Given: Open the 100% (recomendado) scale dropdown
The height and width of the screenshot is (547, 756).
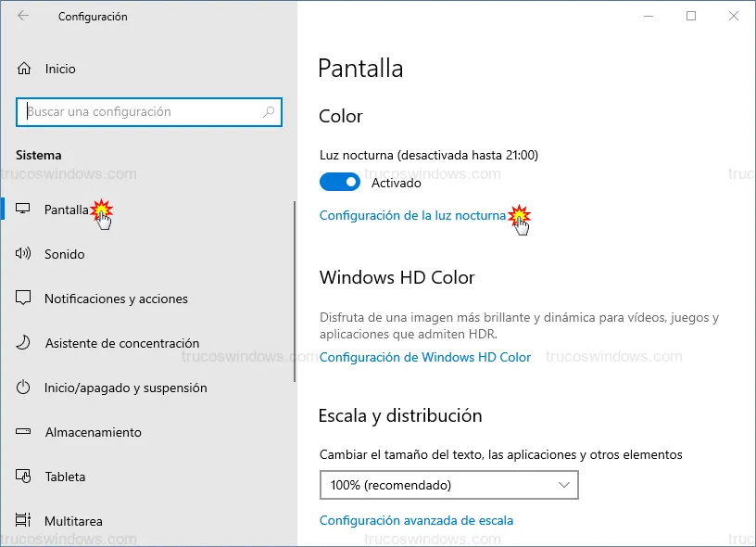Looking at the screenshot, I should [448, 485].
